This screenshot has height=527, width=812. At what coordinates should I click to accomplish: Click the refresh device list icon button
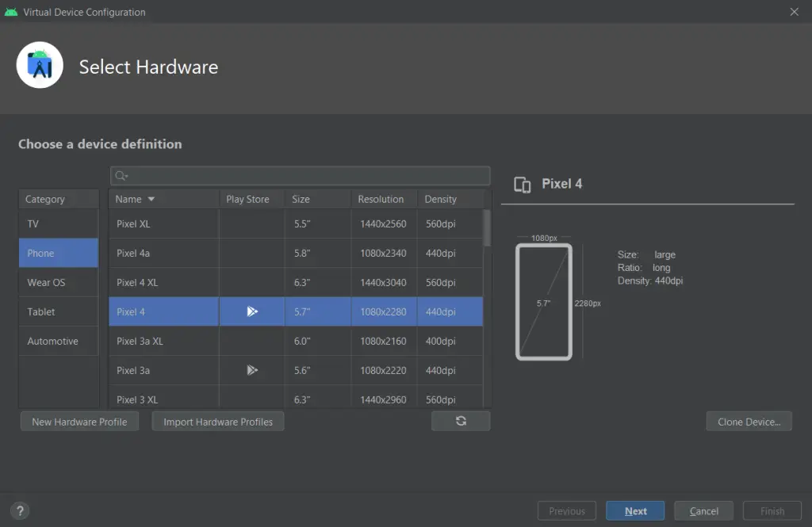pyautogui.click(x=461, y=421)
